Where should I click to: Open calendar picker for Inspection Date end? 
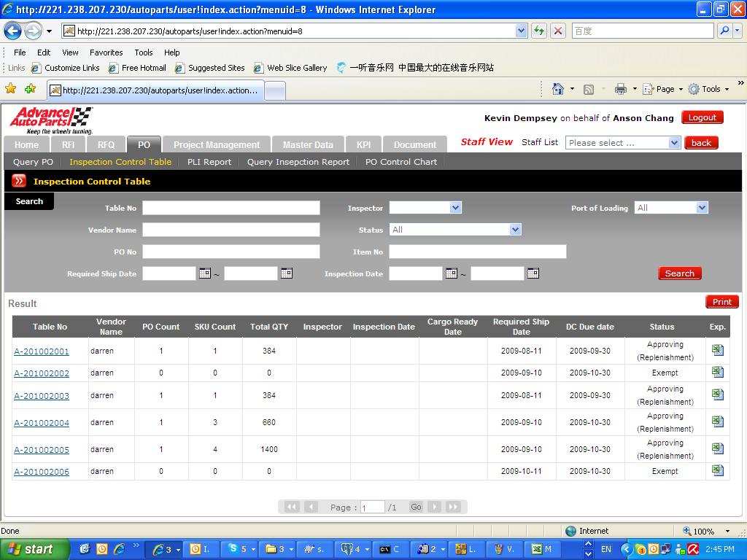coord(533,273)
